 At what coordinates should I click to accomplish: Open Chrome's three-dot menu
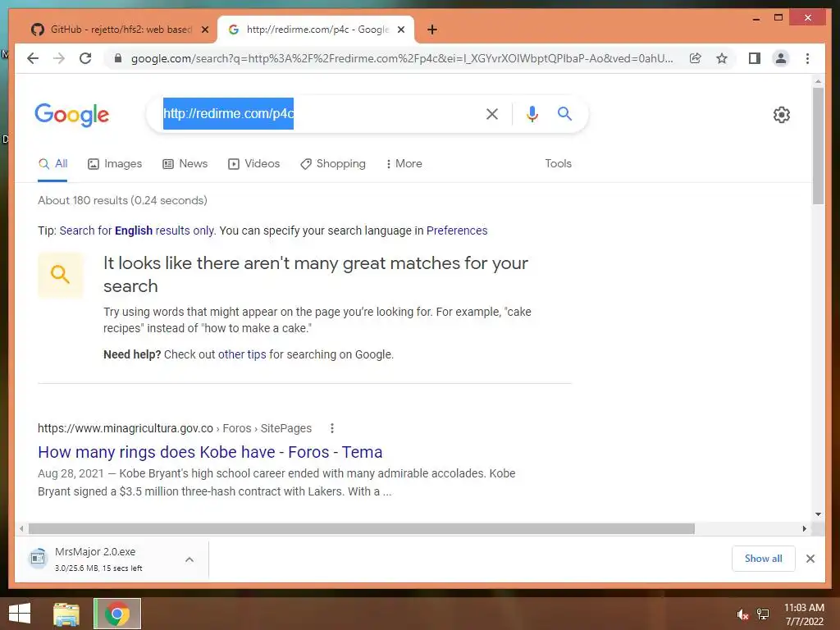pos(807,58)
